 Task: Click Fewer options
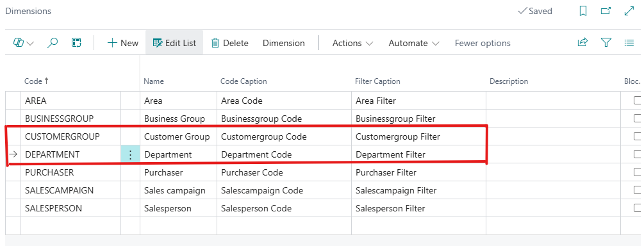(483, 43)
